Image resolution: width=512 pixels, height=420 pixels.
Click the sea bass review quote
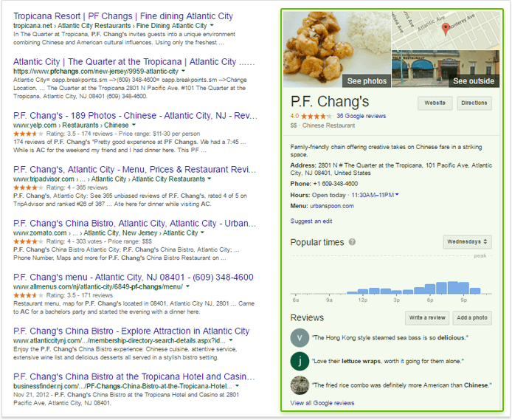(x=390, y=338)
